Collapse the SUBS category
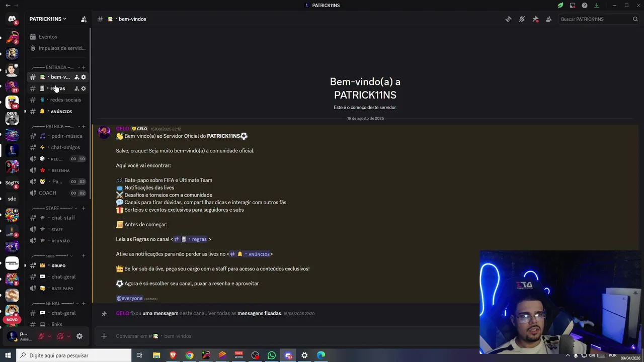The height and width of the screenshot is (362, 644). pyautogui.click(x=52, y=256)
